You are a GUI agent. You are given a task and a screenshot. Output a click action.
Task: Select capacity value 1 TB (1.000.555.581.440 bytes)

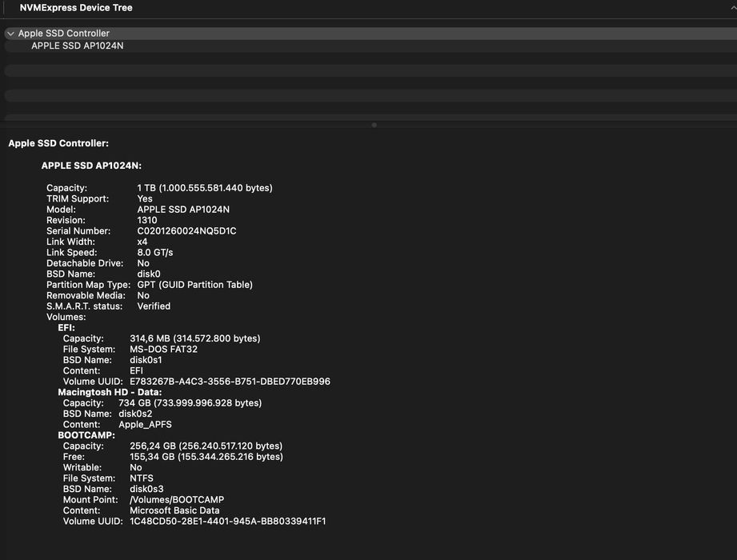(x=205, y=188)
